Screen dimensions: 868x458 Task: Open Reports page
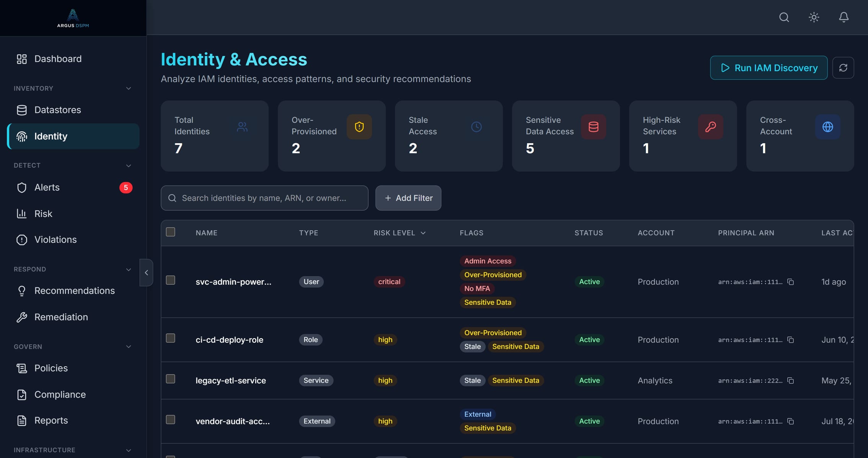tap(73, 421)
